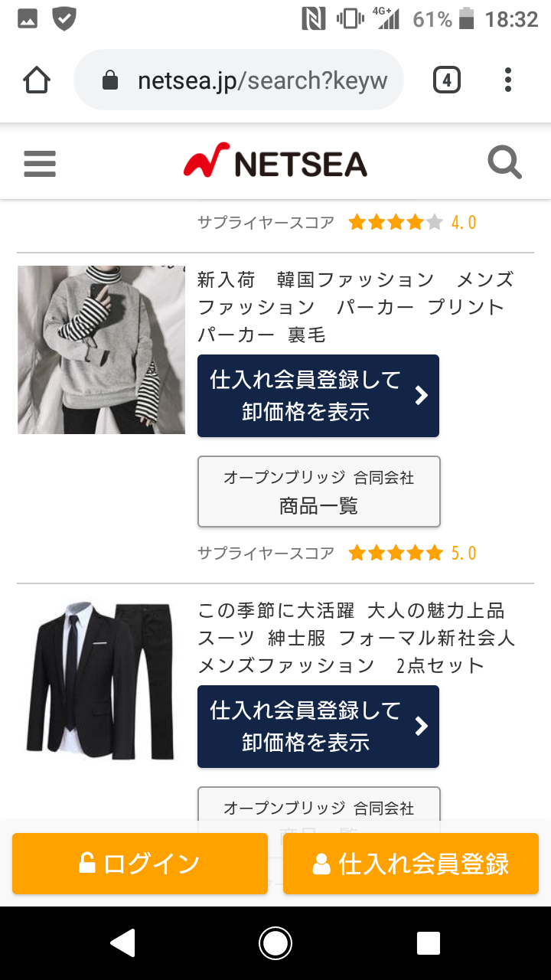The width and height of the screenshot is (551, 980).
Task: Open the hamburger menu in NETSEA header
Action: click(40, 163)
